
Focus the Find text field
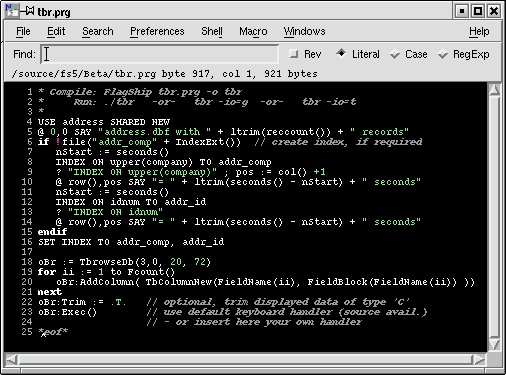coord(160,54)
